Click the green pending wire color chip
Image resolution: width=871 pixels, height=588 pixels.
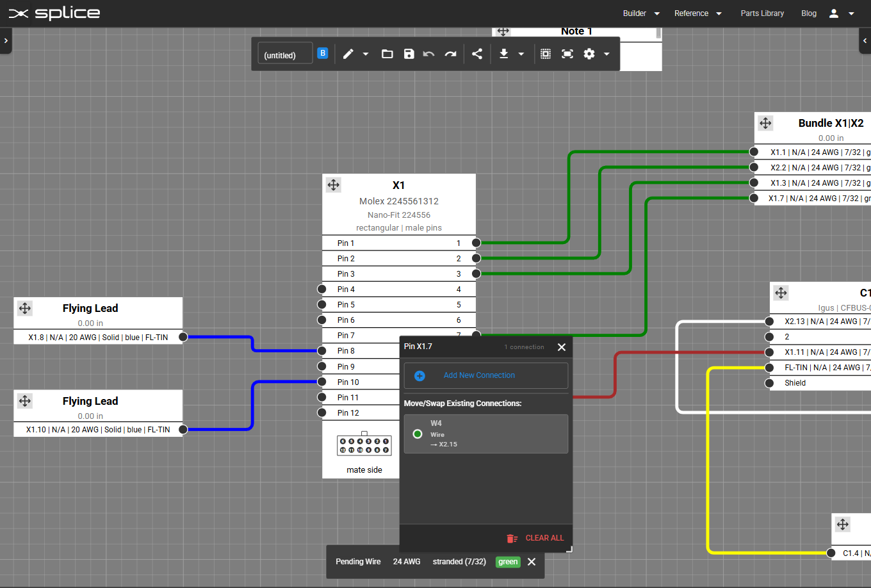pyautogui.click(x=508, y=562)
